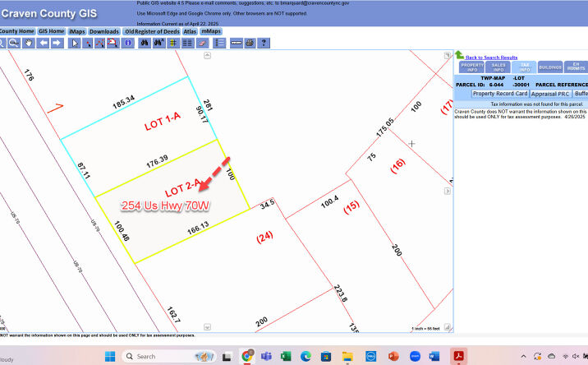This screenshot has height=365, width=588.
Task: Open the mMaps menu tab
Action: 211,31
